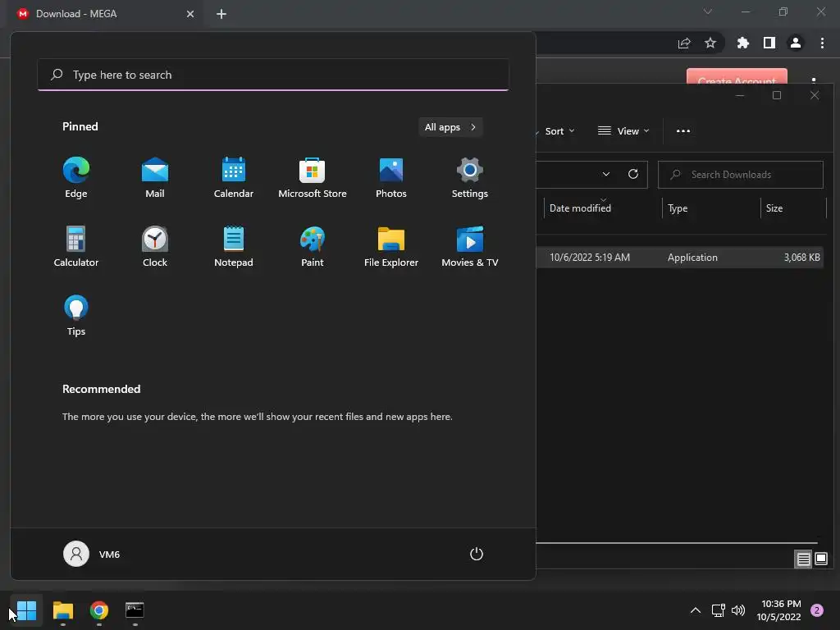Sort by Date modified column
Image resolution: width=840 pixels, height=630 pixels.
(602, 208)
